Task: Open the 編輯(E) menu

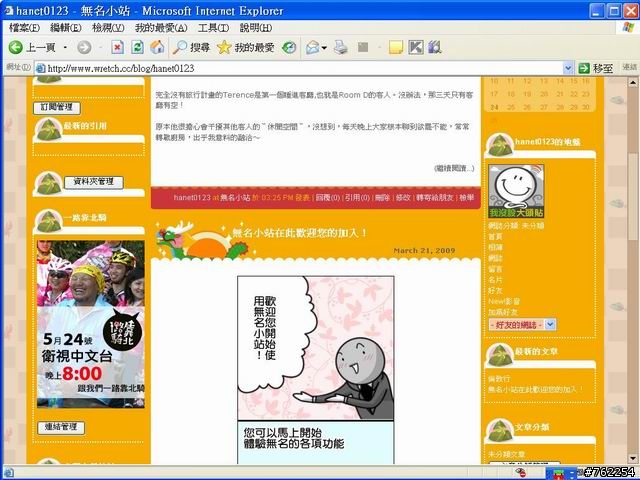Action: [x=66, y=28]
